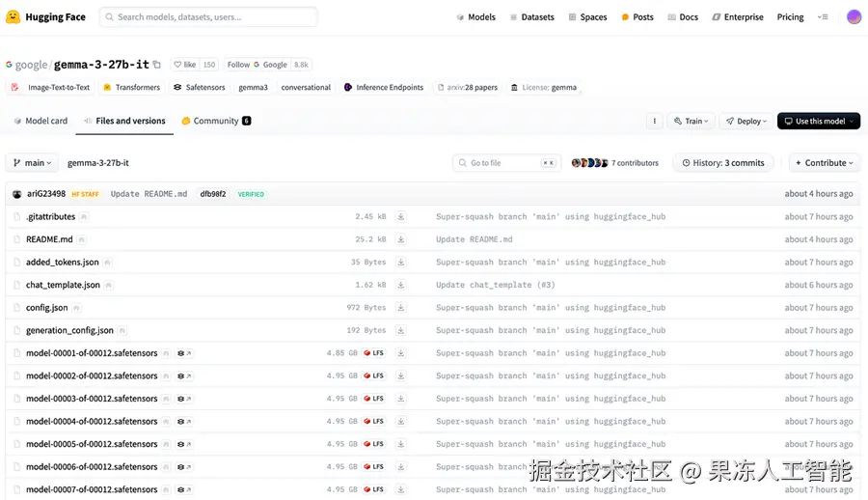Image resolution: width=868 pixels, height=500 pixels.
Task: Click the LFS badge for model-00001 file
Action: click(x=373, y=353)
